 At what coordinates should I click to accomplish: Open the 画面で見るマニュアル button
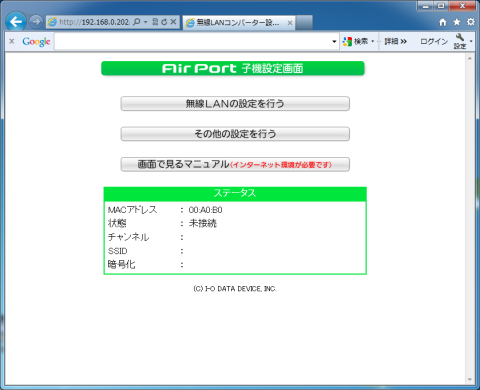[x=235, y=164]
